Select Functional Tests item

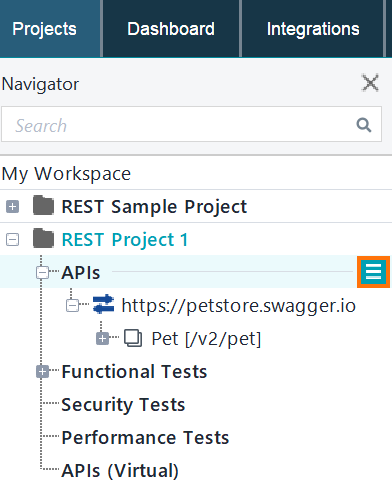134,371
